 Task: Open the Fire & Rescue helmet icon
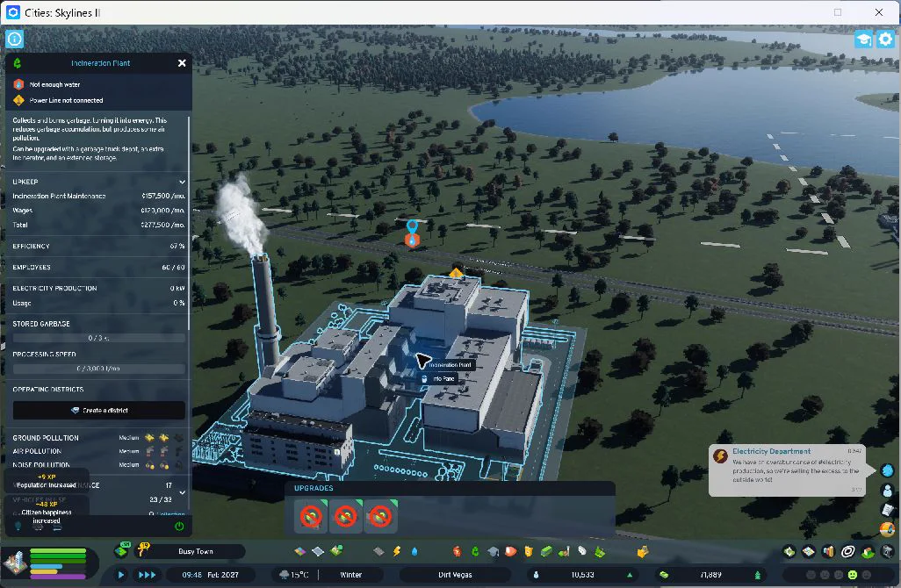(510, 551)
